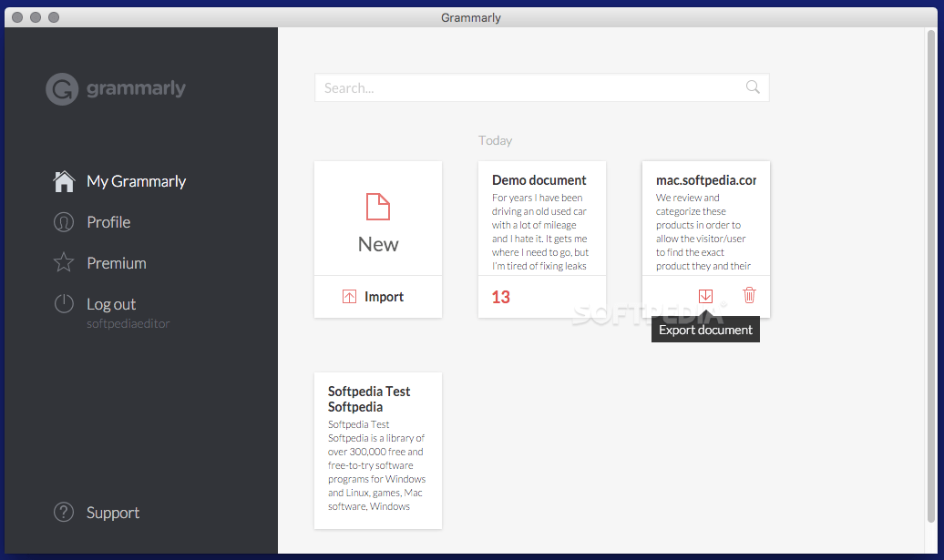This screenshot has height=560, width=944.
Task: Click the Grammarly window title
Action: tap(471, 17)
